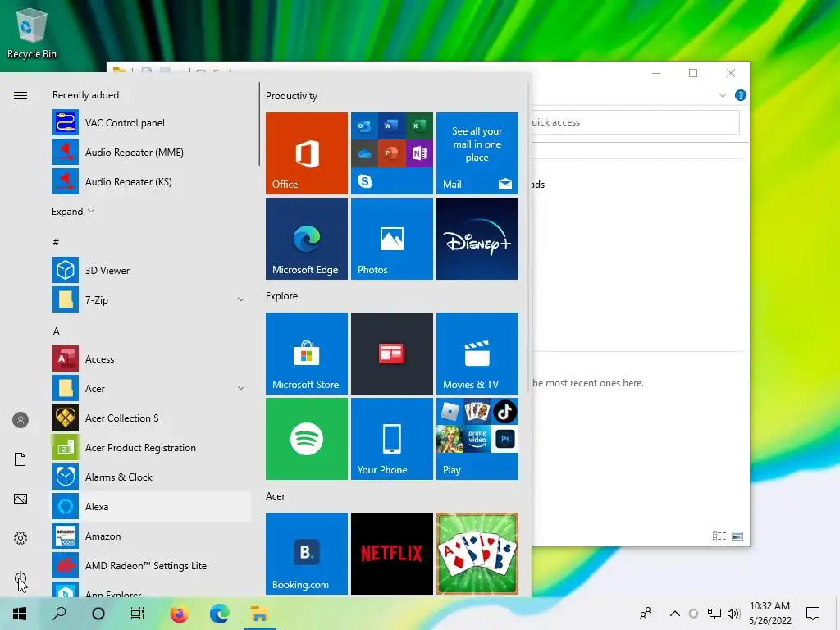This screenshot has width=840, height=630.
Task: Open the News tile in Explore
Action: [392, 354]
